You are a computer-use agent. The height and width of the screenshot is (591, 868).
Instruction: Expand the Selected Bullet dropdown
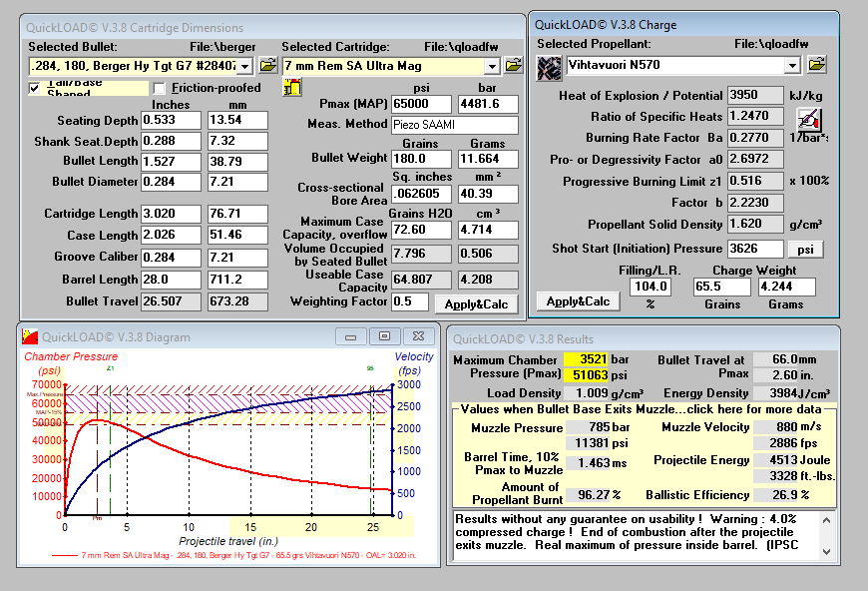pos(245,66)
